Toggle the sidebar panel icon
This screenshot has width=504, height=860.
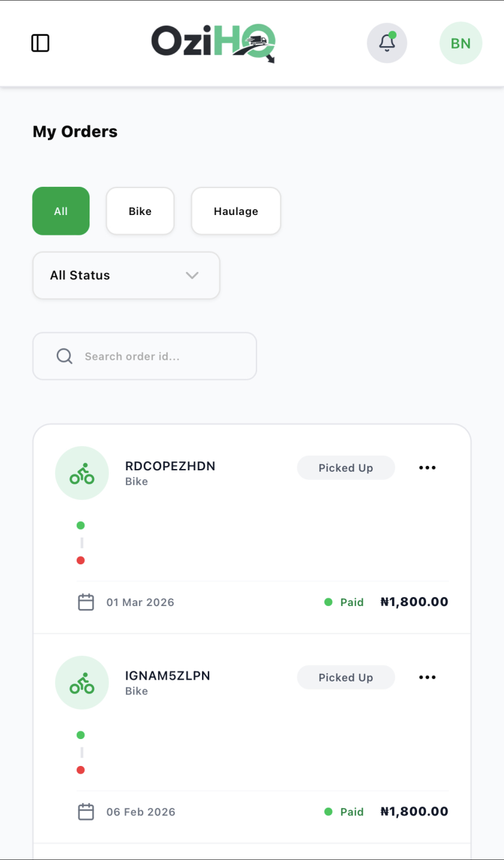tap(40, 43)
